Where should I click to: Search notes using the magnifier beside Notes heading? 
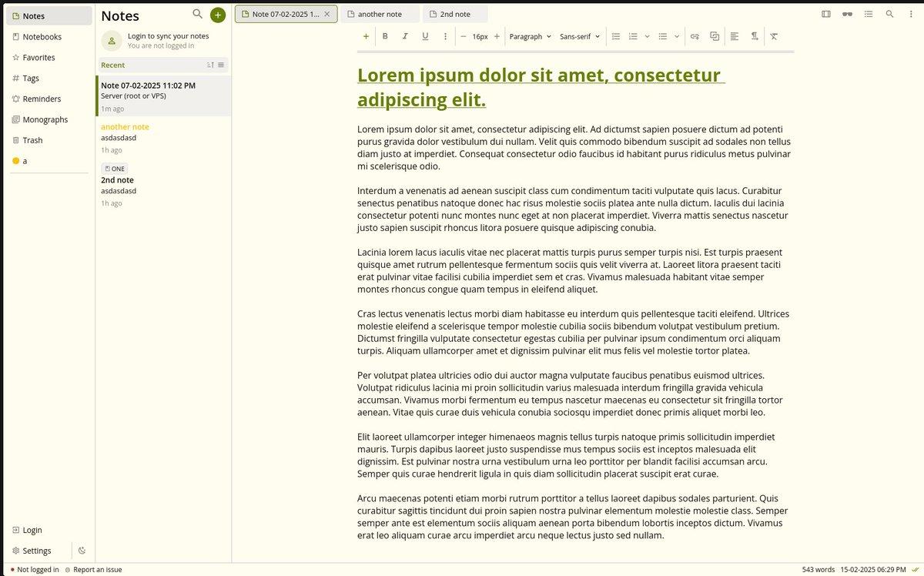[x=198, y=14]
